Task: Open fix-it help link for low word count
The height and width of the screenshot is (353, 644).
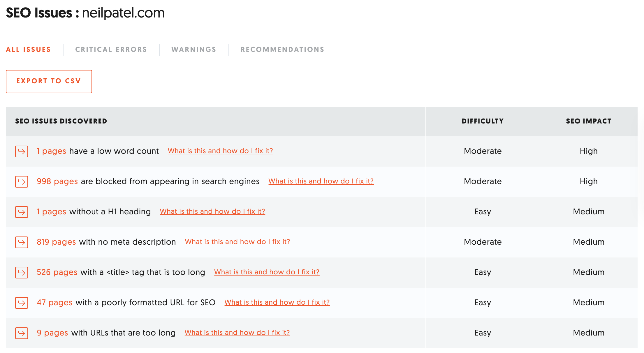Action: [220, 151]
